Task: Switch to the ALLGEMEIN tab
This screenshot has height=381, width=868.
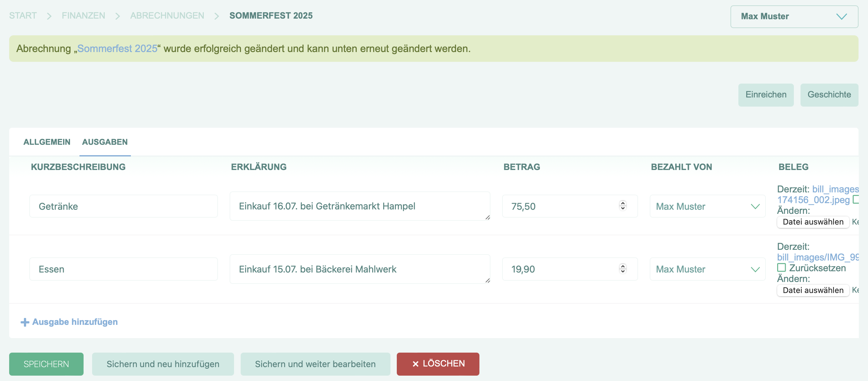Action: click(47, 142)
